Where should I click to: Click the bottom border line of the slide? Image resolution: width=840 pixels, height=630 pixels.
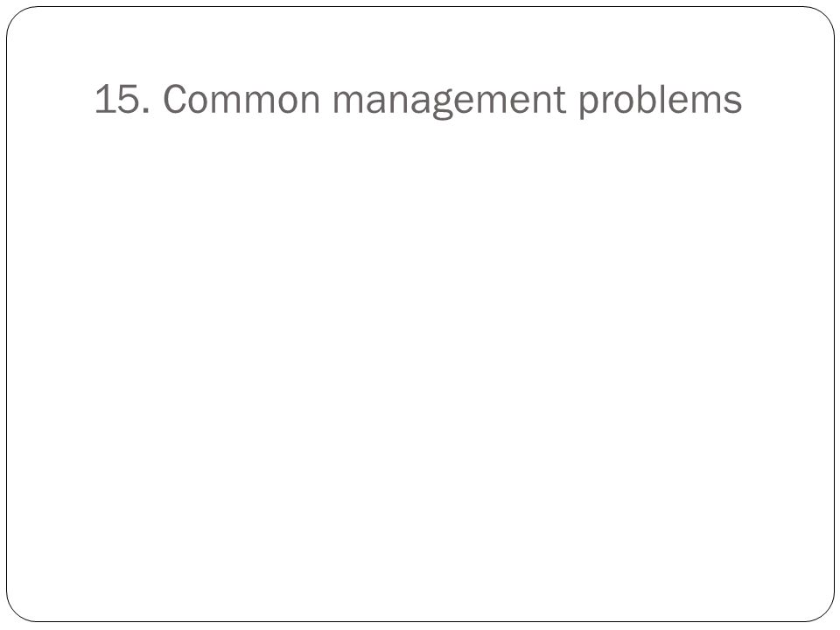420,621
